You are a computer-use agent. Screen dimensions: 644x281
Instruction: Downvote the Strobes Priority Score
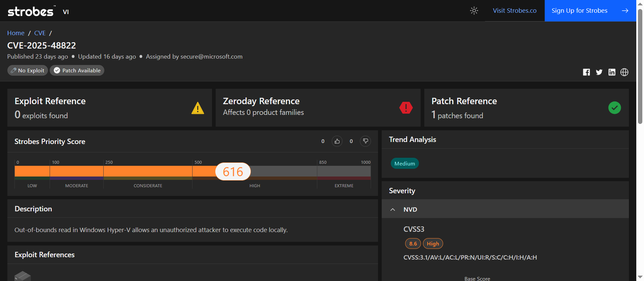(365, 141)
